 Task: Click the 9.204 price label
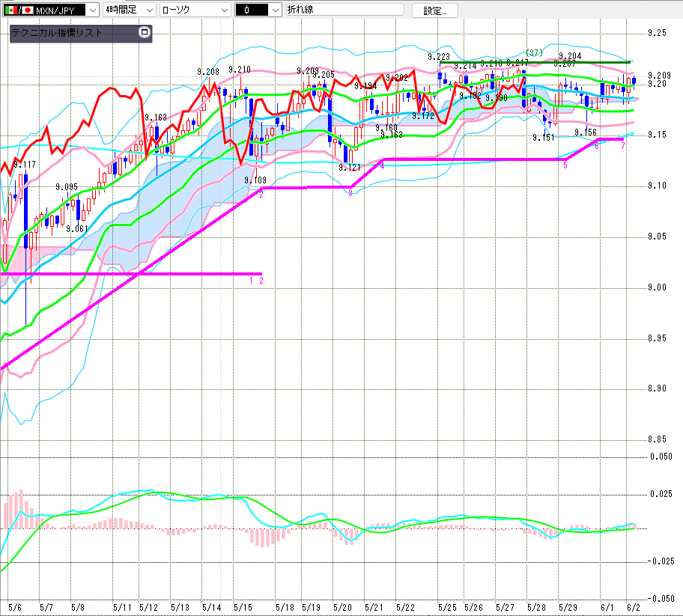tap(570, 55)
